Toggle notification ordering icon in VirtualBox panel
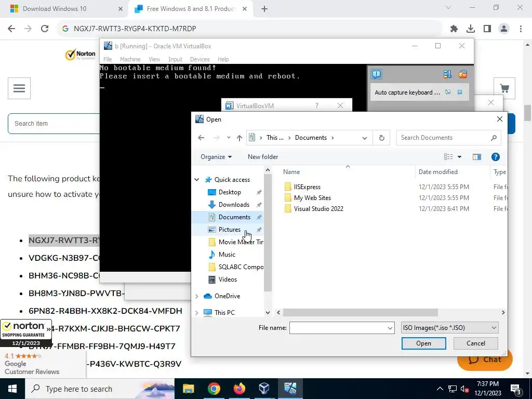This screenshot has width=532, height=399. click(447, 74)
